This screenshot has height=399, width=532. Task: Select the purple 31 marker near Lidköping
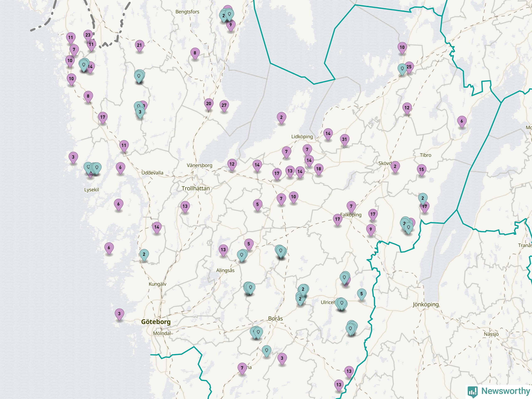[345, 140]
